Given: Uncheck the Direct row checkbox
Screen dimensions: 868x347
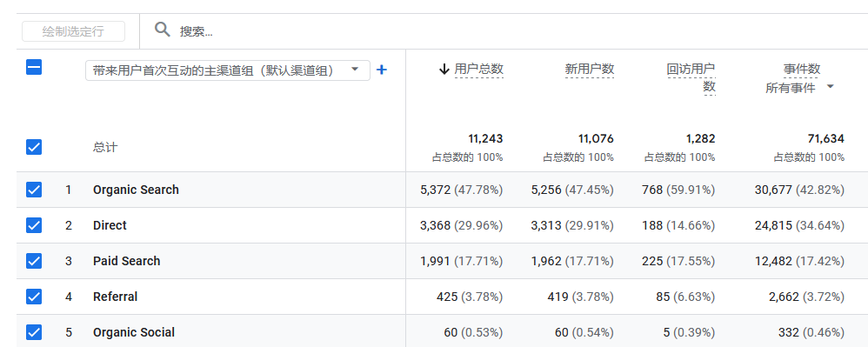Looking at the screenshot, I should (x=34, y=225).
